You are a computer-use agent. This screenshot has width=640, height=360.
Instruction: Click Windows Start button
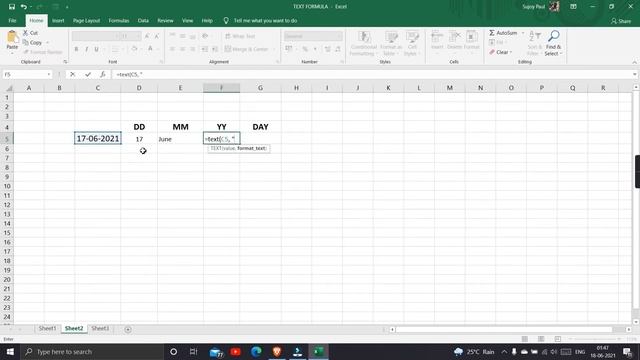tap(10, 351)
